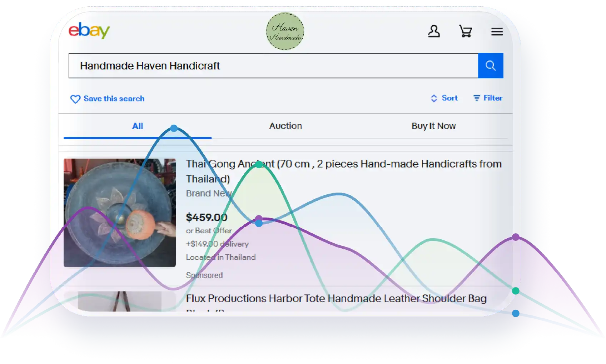
Task: Open the Filter options
Action: coord(488,98)
